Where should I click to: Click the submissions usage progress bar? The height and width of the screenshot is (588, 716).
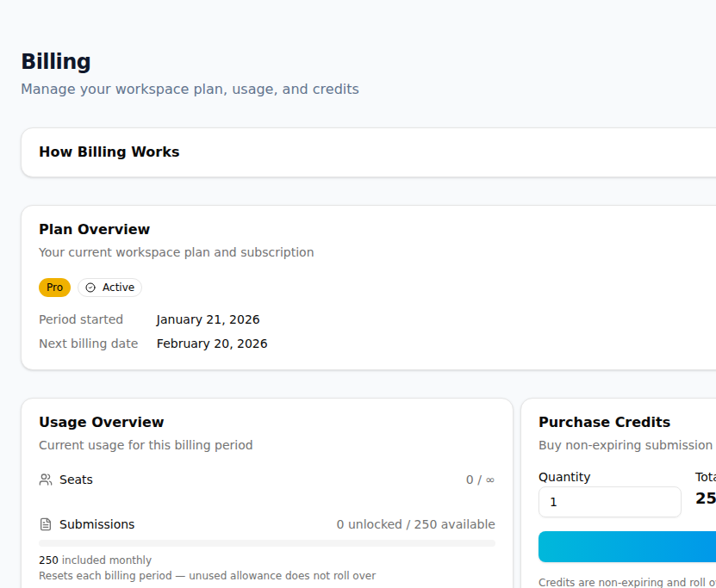[x=267, y=542]
